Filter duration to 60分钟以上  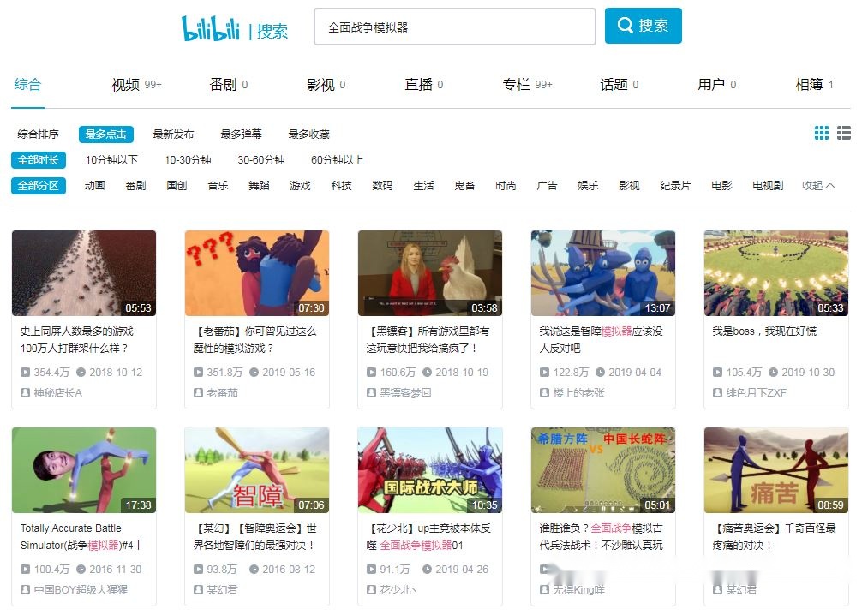click(337, 160)
